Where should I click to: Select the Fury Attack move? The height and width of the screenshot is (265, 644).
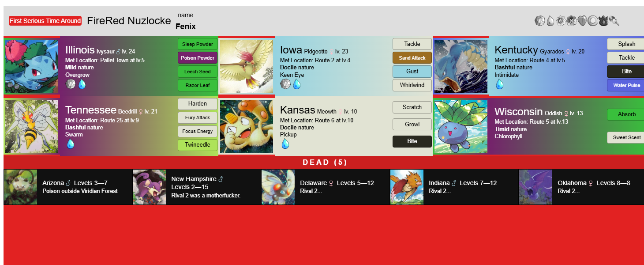(x=198, y=117)
